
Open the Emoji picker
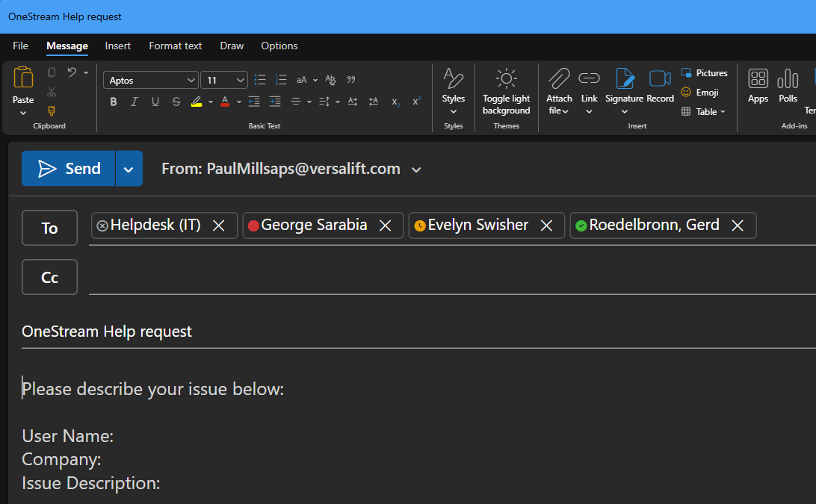700,92
